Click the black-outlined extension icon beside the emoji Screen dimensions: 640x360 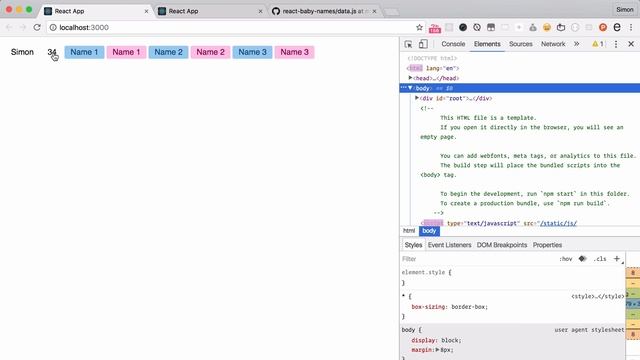click(x=561, y=27)
